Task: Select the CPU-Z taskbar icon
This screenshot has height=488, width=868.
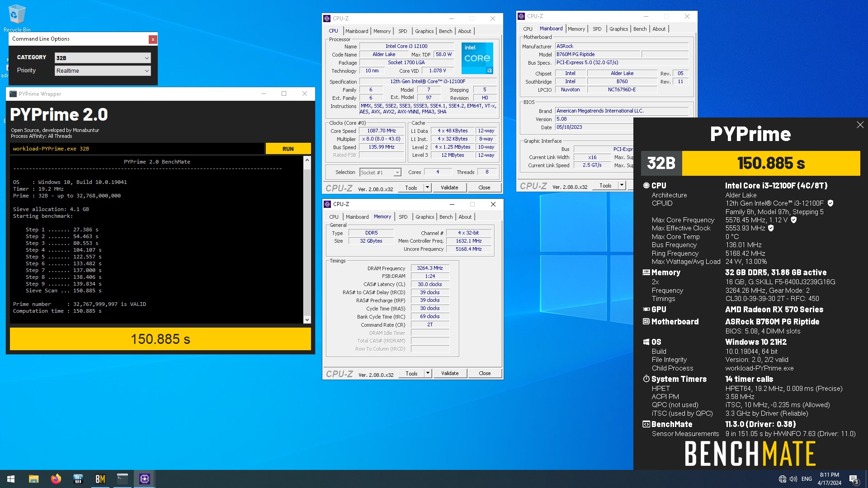Action: click(144, 479)
